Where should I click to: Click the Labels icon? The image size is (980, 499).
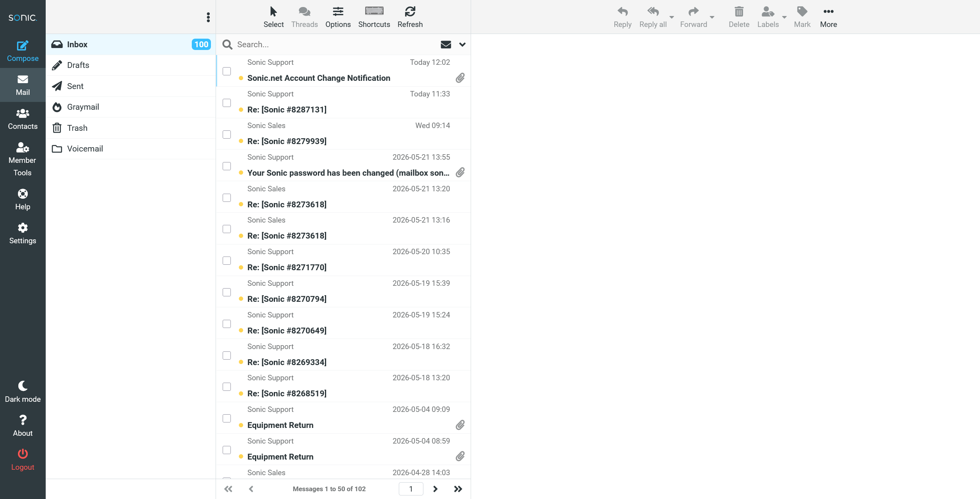coord(768,17)
